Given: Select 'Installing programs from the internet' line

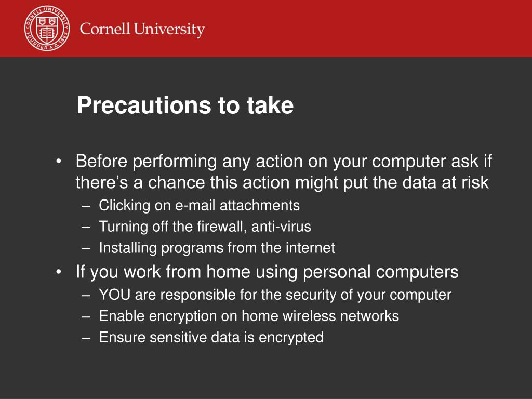Looking at the screenshot, I should pyautogui.click(x=217, y=248).
